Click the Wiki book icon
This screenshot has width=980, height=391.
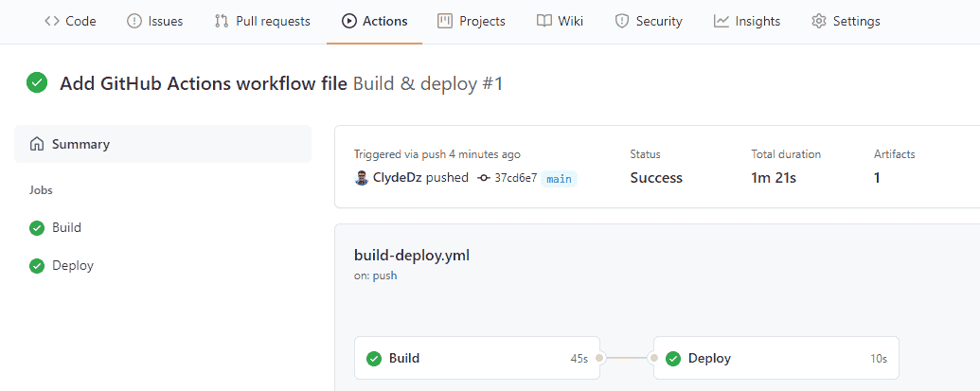[x=543, y=21]
